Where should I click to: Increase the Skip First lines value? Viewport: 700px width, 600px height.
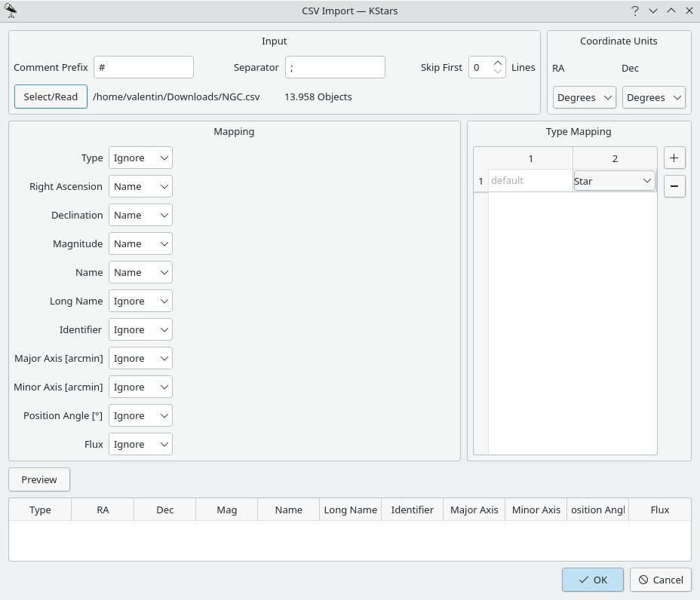click(x=498, y=63)
